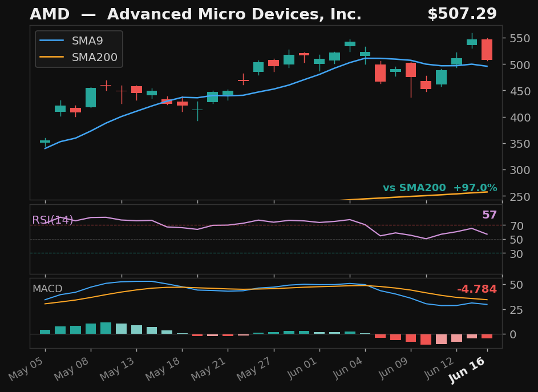Click the RSI axis label '70'
The width and height of the screenshot is (538, 392).
point(516,226)
